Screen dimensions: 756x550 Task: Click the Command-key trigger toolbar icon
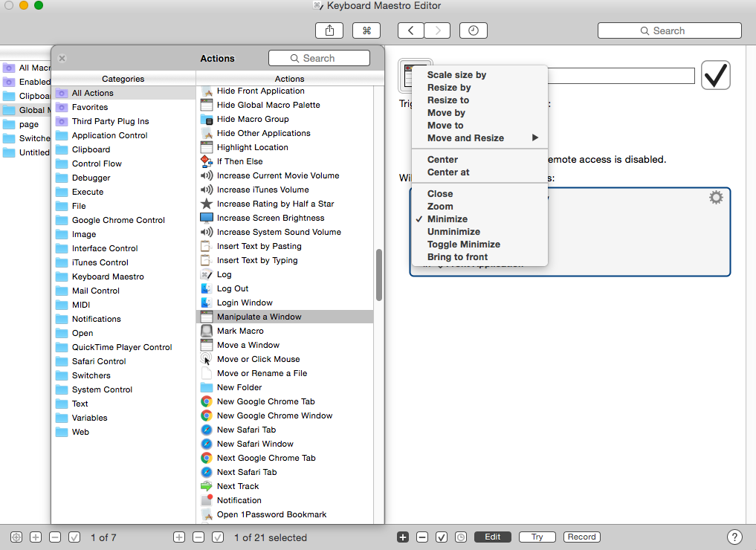click(x=366, y=30)
